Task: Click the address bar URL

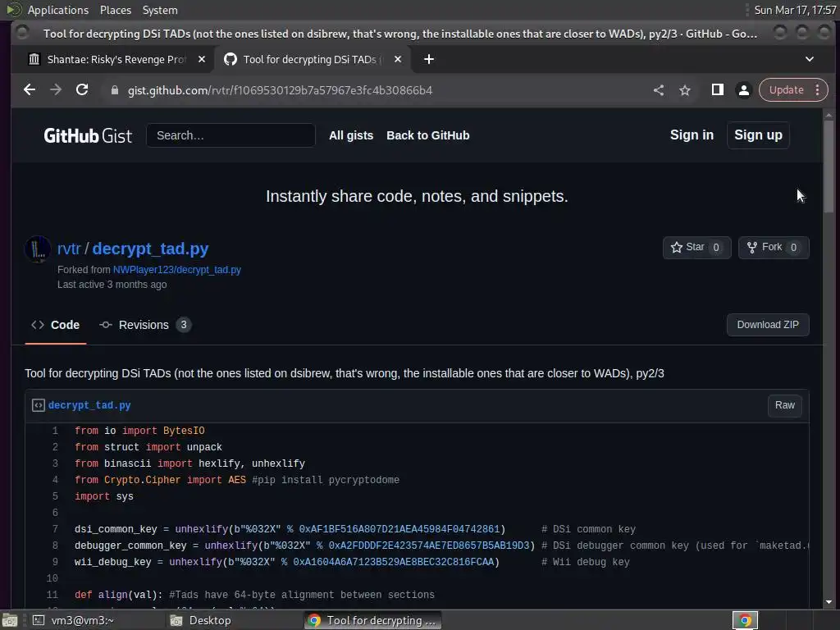Action: coord(280,90)
